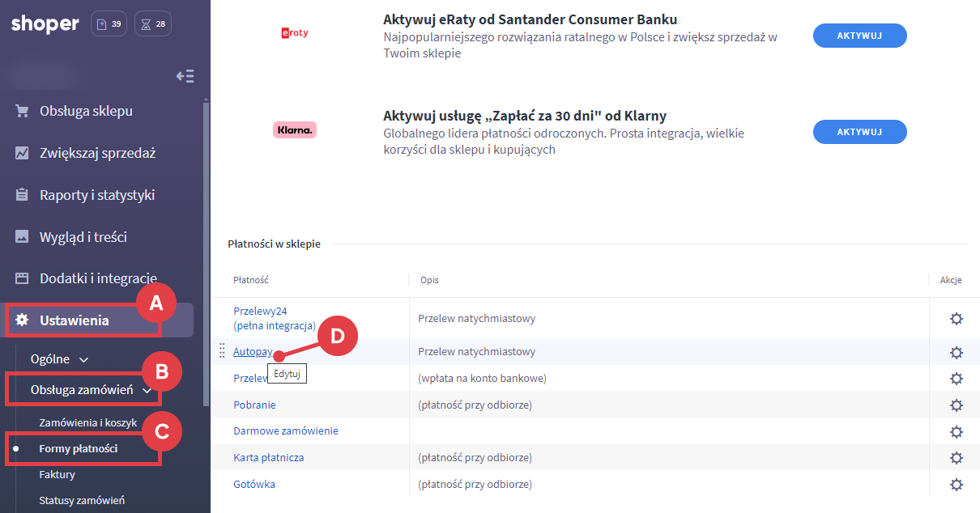Click the Akcje column header
Image resolution: width=980 pixels, height=513 pixels.
pos(951,280)
